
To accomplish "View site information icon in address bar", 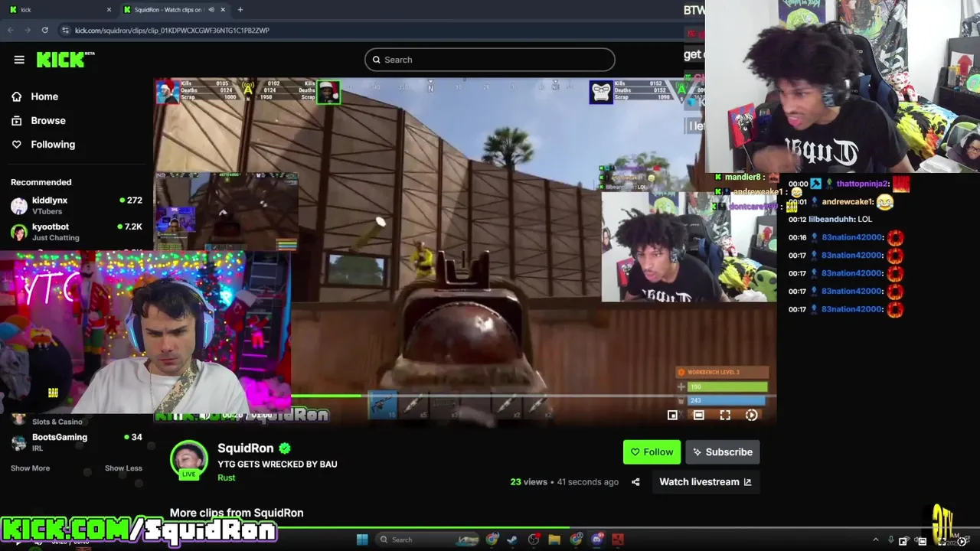I will coord(65,30).
